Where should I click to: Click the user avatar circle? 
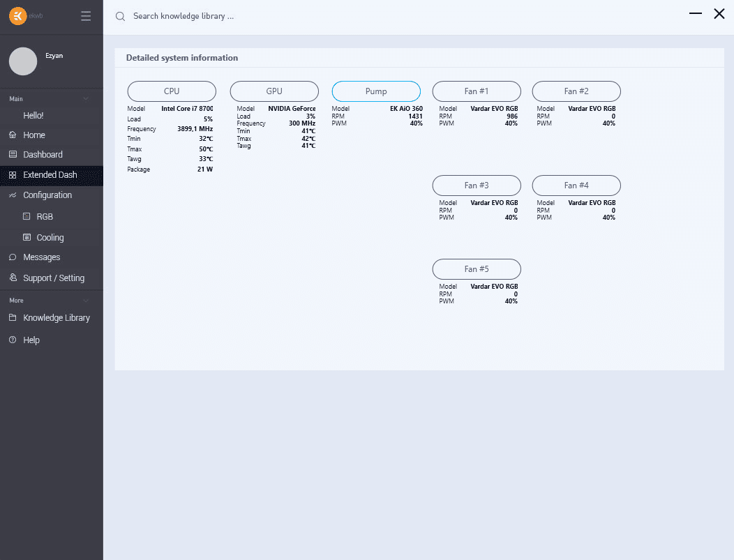(x=23, y=61)
